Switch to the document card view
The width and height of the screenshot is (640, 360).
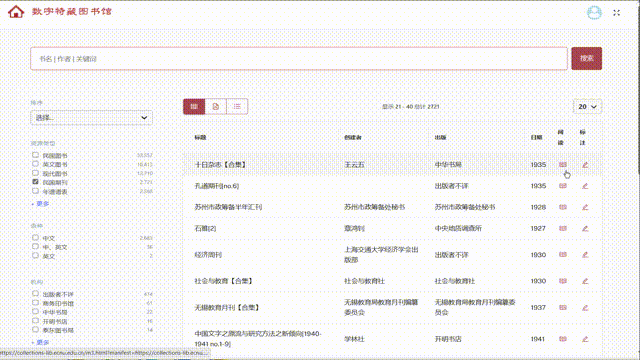tap(216, 107)
